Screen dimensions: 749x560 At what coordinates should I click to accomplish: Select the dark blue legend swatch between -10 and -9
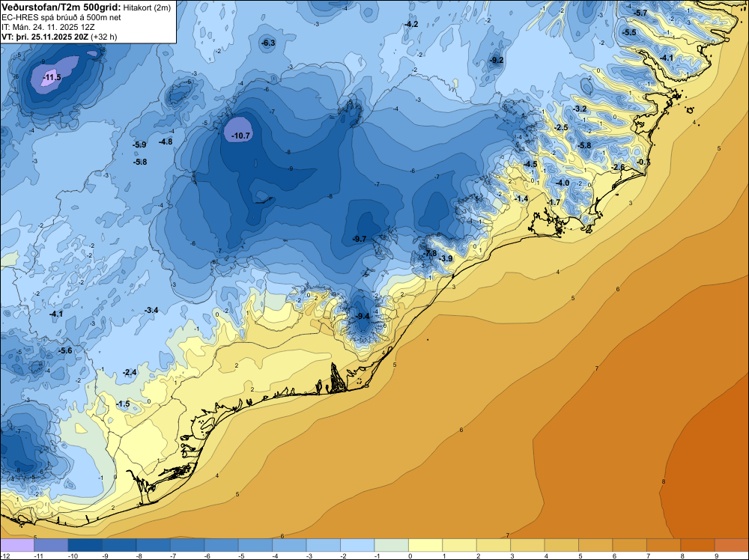(x=85, y=545)
